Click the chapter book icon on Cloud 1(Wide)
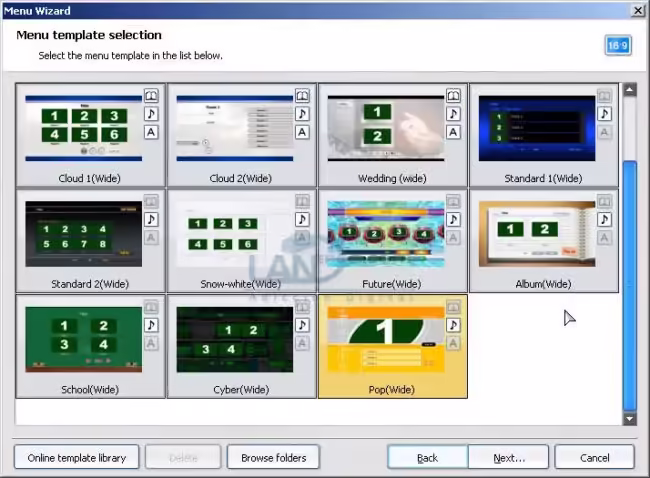This screenshot has width=650, height=478. click(151, 96)
